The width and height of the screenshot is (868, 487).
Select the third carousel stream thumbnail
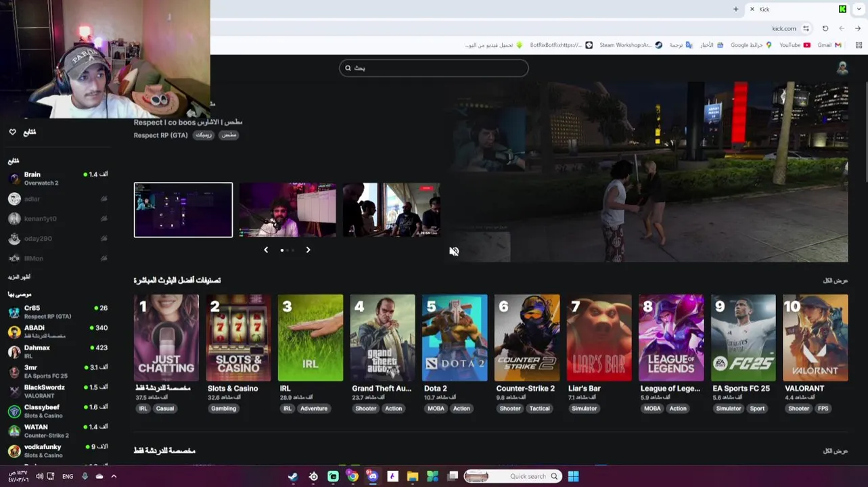(391, 210)
